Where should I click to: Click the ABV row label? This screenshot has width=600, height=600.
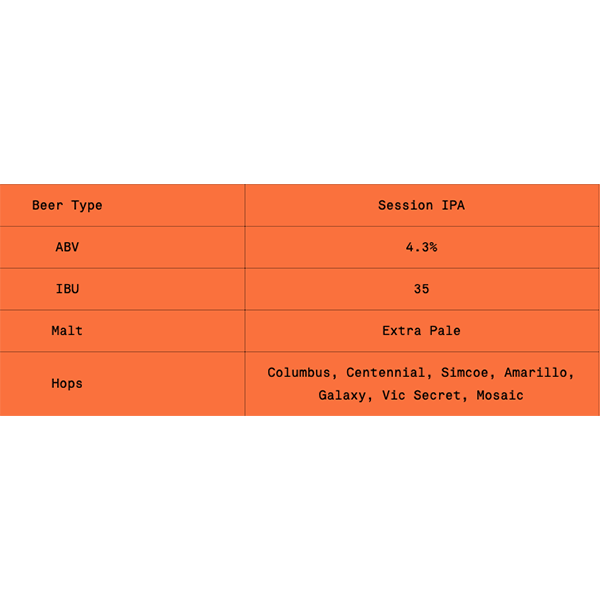click(67, 247)
